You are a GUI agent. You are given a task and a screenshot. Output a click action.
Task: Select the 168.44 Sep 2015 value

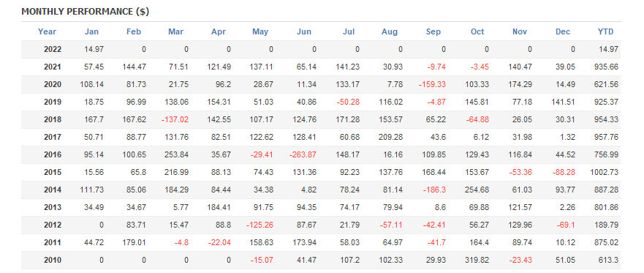coord(434,172)
